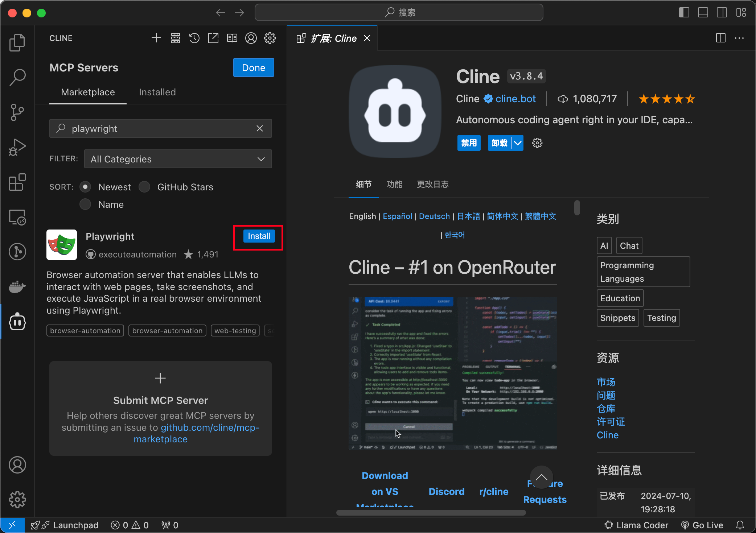Open Accounts menu in activity bar

(x=17, y=465)
